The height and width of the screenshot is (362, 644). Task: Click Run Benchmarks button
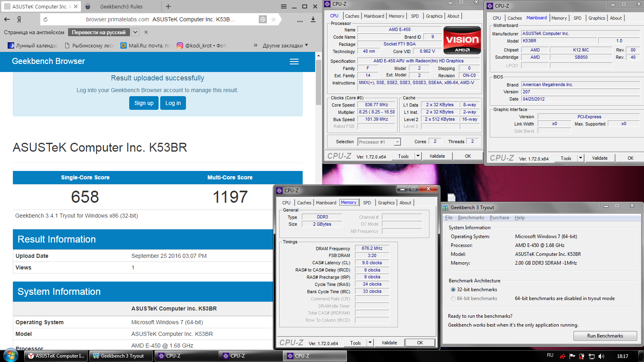pyautogui.click(x=605, y=336)
